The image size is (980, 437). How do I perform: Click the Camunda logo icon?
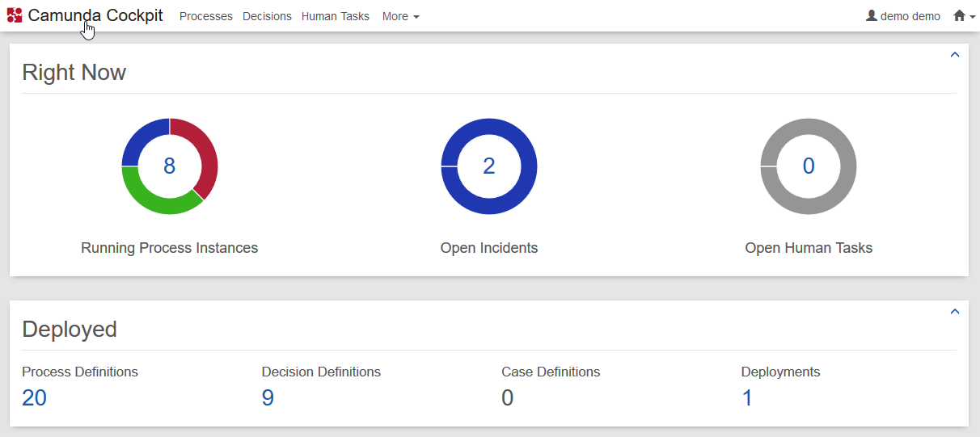[15, 15]
